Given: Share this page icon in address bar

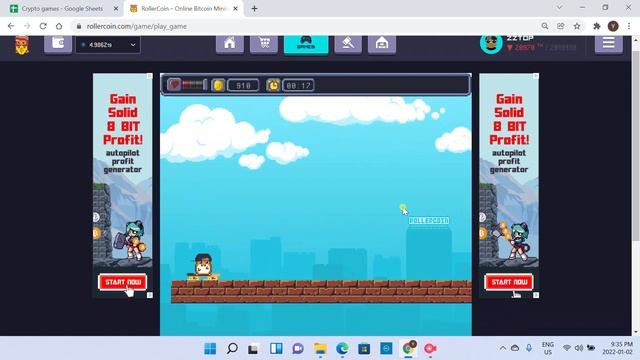Looking at the screenshot, I should [x=561, y=26].
